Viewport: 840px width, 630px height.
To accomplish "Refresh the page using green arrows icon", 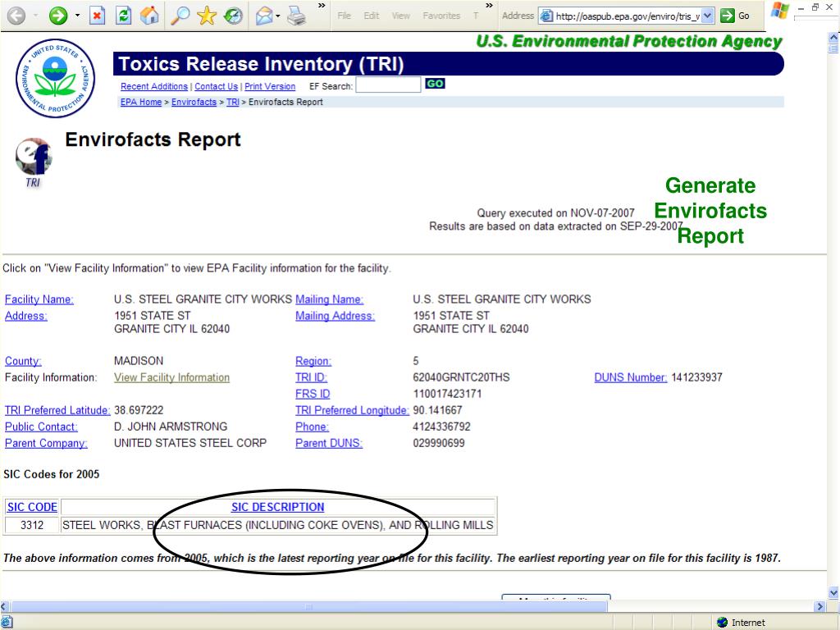I will click(123, 16).
